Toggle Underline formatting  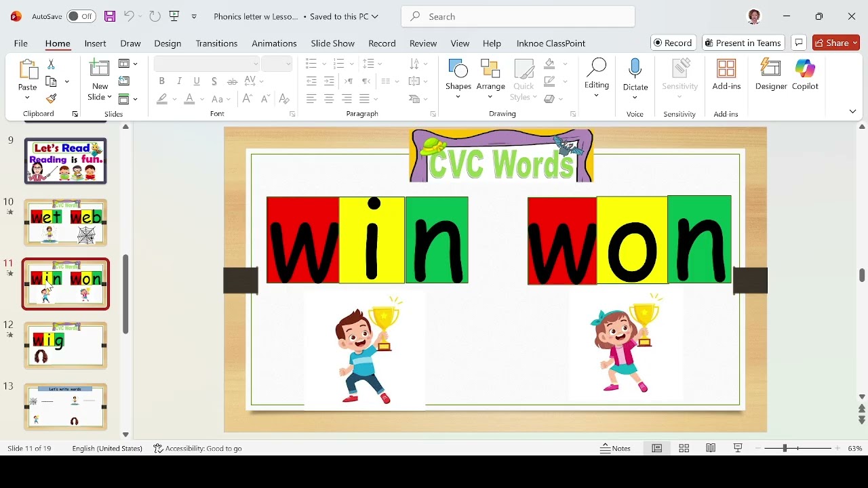[x=197, y=81]
